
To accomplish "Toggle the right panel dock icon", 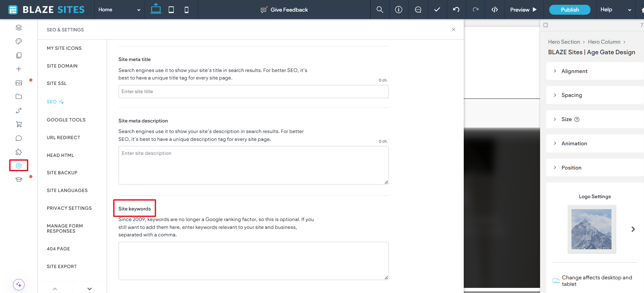I will tap(546, 25).
